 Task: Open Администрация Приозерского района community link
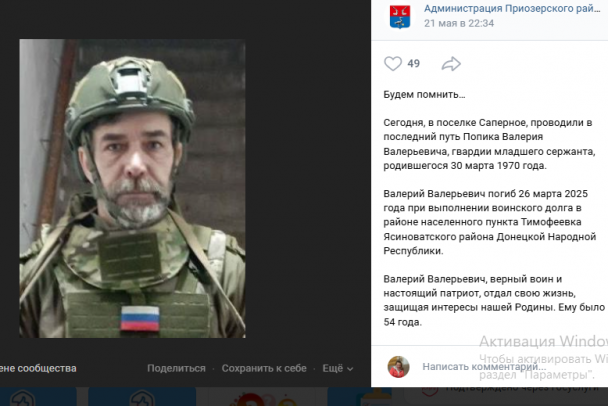click(x=512, y=9)
